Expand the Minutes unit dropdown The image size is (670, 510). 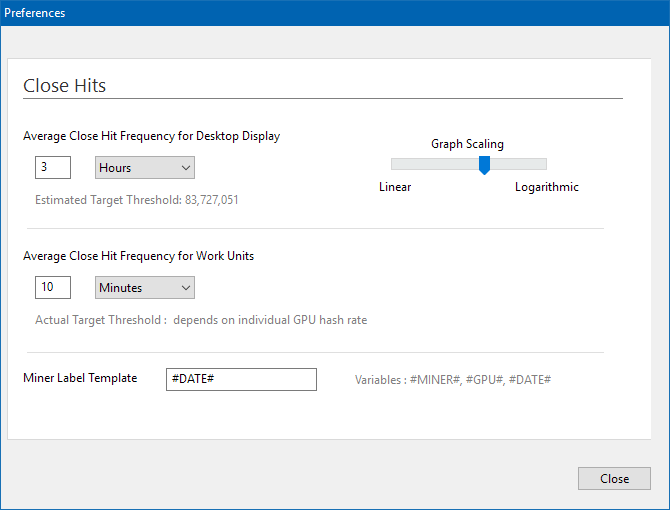pyautogui.click(x=145, y=288)
